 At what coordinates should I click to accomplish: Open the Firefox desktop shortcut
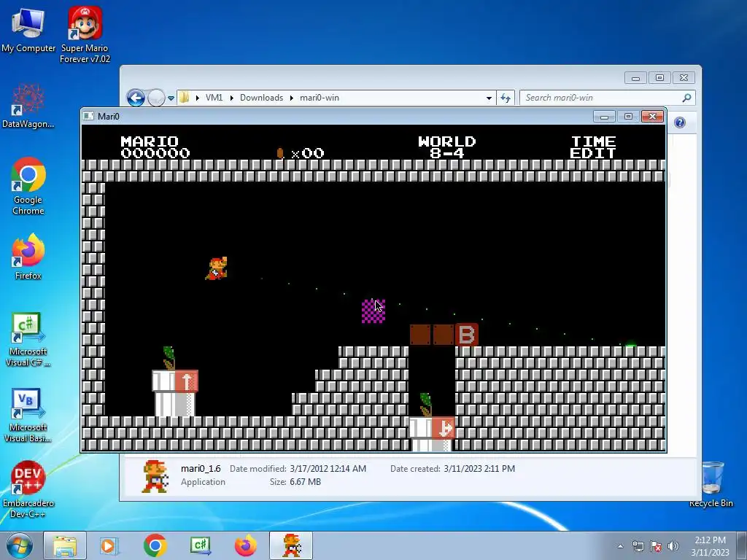coord(28,256)
